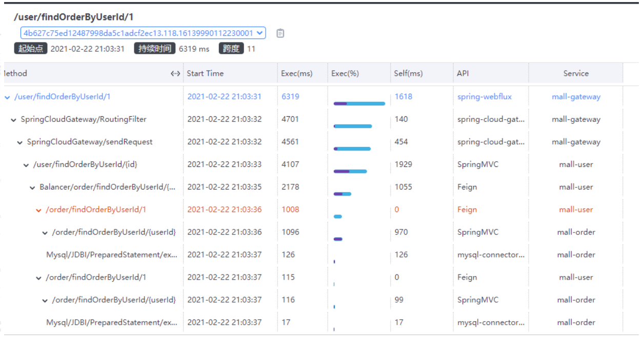This screenshot has width=644, height=338.
Task: Click the Exec value 115
Action: coord(288,277)
